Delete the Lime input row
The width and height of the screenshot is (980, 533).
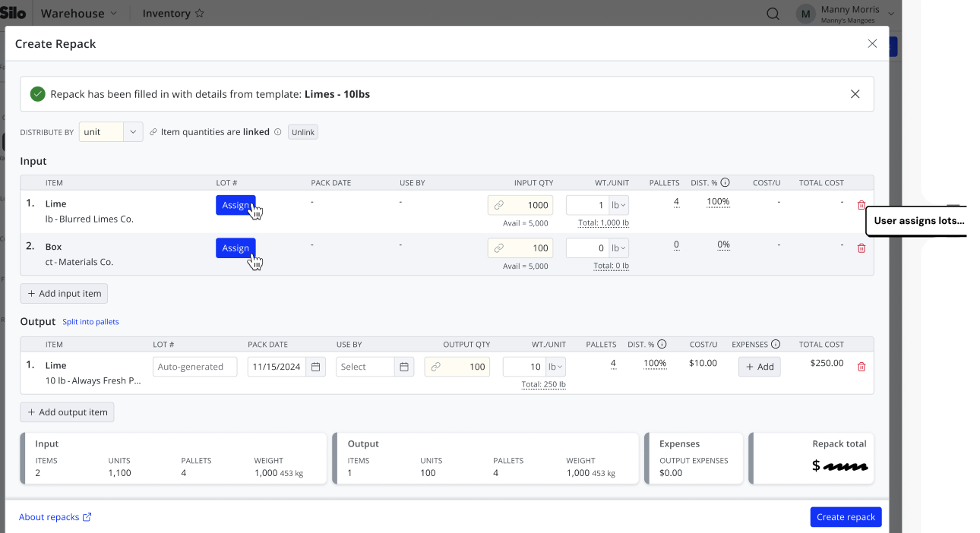[861, 205]
